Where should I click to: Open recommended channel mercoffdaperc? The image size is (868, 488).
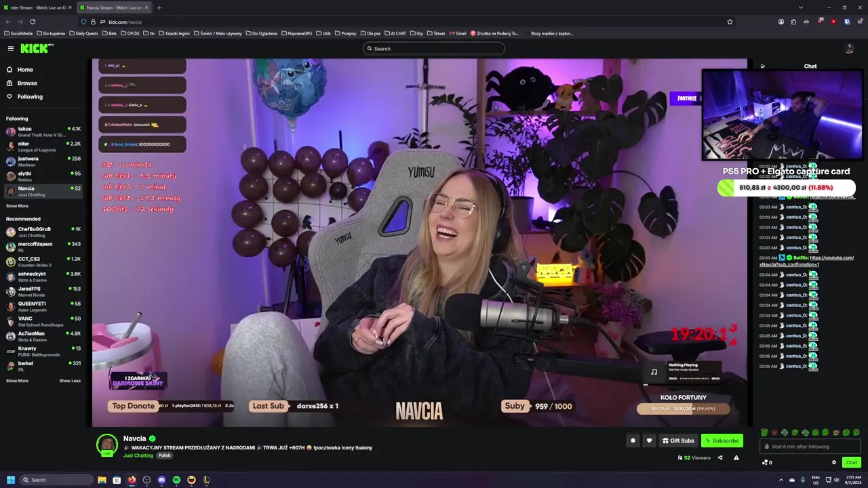[x=43, y=247]
